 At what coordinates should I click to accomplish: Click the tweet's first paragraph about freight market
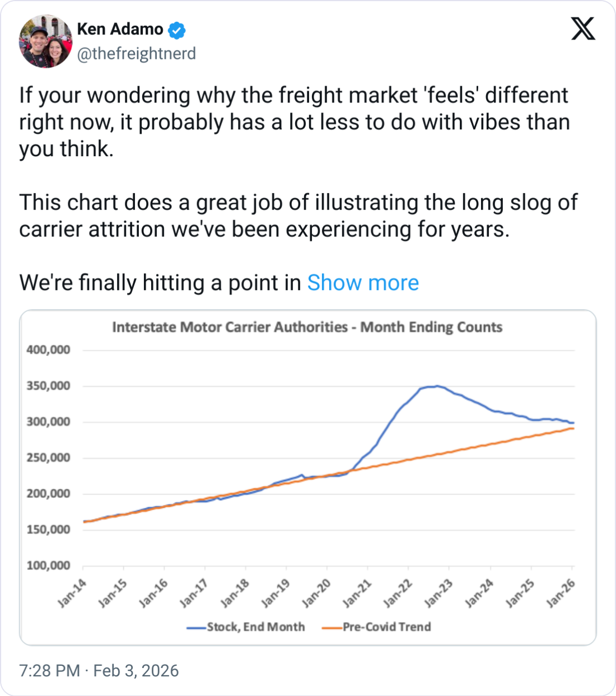pos(294,122)
